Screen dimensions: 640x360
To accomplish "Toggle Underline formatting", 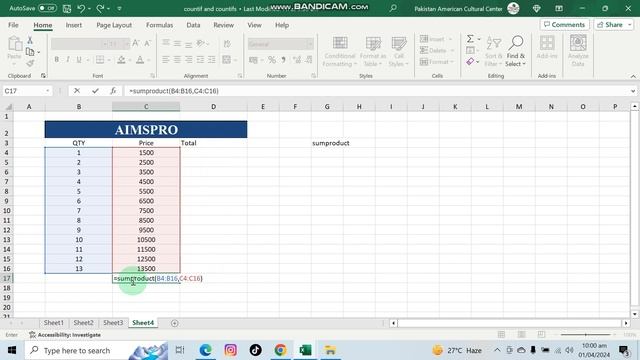I will 79,60.
